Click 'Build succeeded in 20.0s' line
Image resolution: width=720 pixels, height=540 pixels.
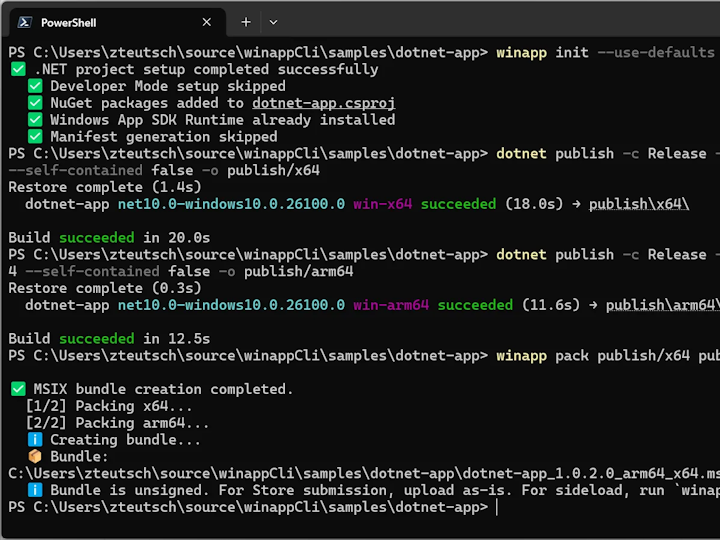[109, 238]
